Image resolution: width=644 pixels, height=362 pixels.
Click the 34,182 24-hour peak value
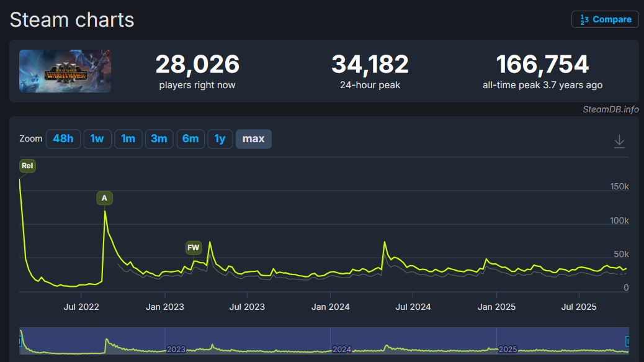click(x=370, y=64)
